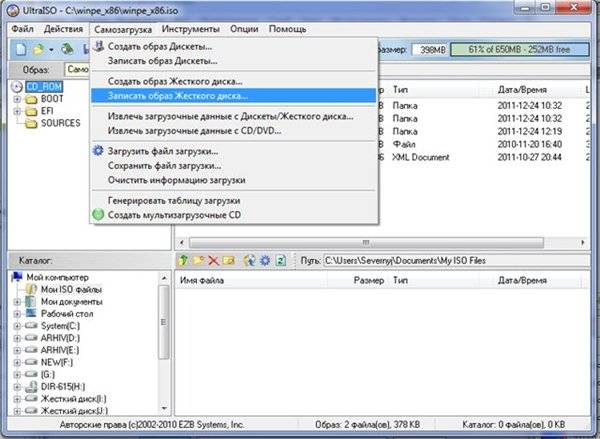This screenshot has width=600, height=439.
Task: Open the Опции menu
Action: coord(244,29)
